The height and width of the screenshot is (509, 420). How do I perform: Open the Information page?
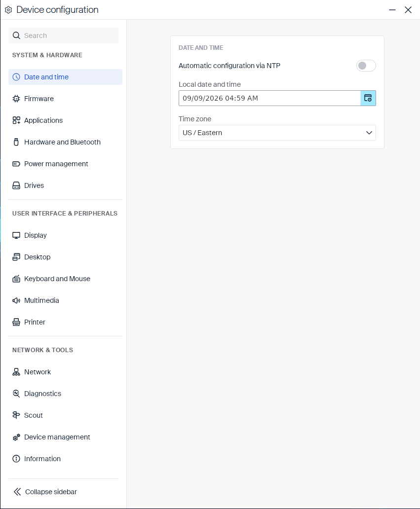(65, 459)
